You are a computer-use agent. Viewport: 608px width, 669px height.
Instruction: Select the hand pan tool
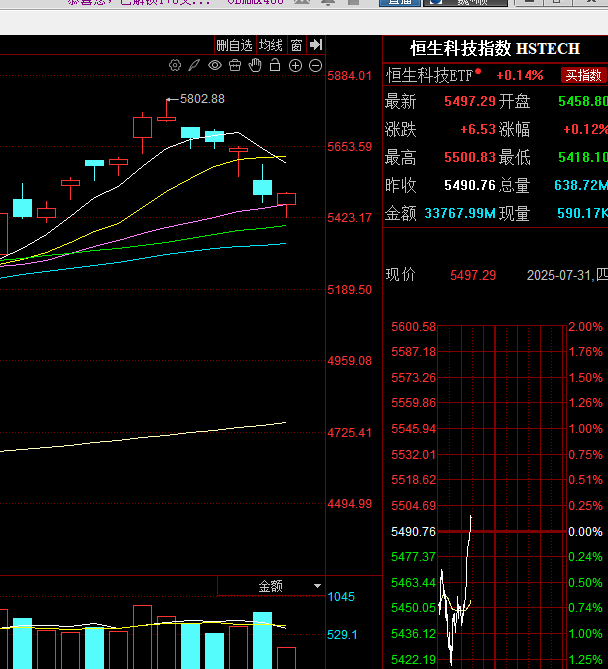pyautogui.click(x=255, y=65)
